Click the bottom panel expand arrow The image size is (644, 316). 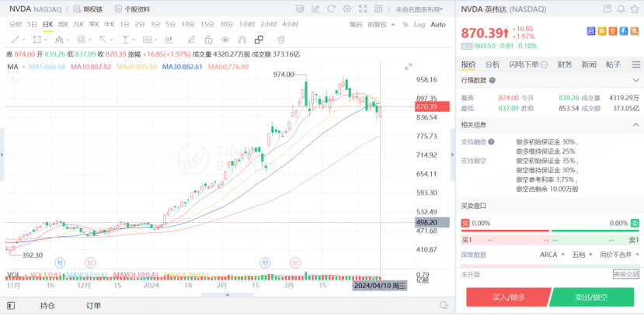228,295
